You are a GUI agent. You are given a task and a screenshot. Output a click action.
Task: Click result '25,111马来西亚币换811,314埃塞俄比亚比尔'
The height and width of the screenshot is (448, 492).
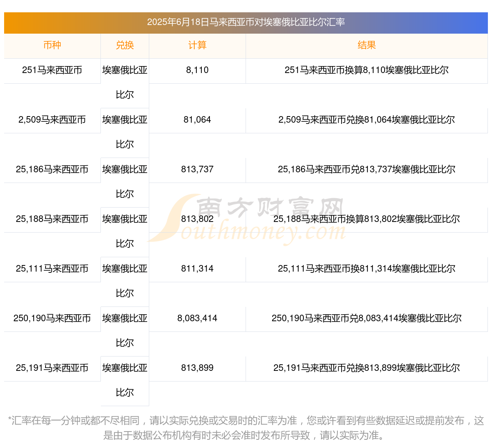click(x=367, y=269)
